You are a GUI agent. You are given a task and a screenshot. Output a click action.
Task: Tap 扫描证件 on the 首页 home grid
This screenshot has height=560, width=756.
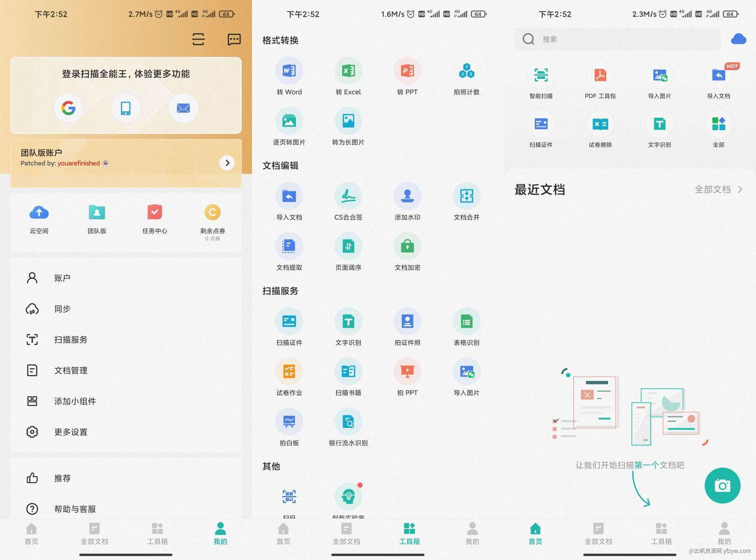pos(541,130)
